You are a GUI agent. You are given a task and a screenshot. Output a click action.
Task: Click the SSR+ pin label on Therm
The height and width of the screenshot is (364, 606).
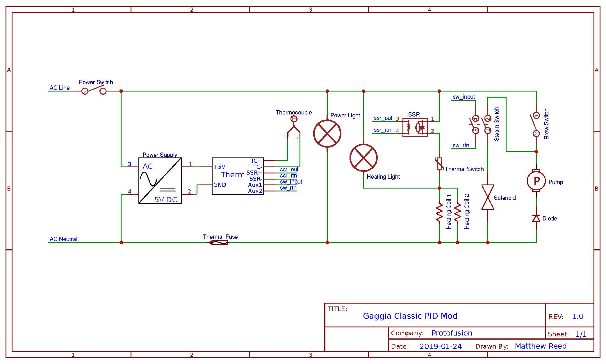[x=254, y=173]
